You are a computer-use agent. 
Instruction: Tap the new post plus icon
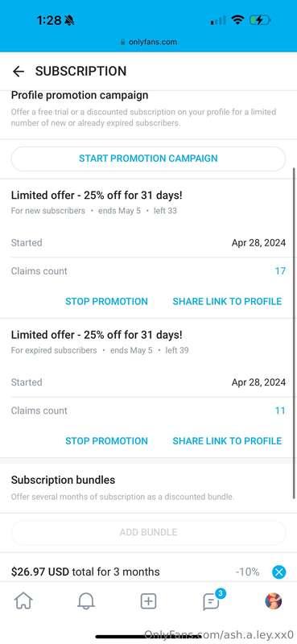point(148,601)
